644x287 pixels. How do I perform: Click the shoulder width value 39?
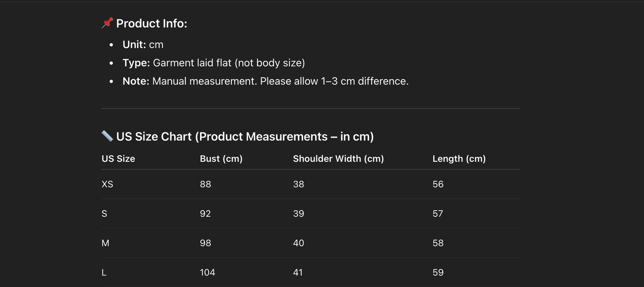(x=299, y=214)
